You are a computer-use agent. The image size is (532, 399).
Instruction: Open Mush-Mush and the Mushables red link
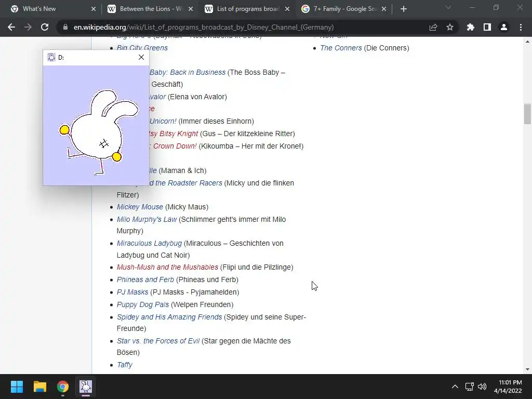[x=167, y=268]
